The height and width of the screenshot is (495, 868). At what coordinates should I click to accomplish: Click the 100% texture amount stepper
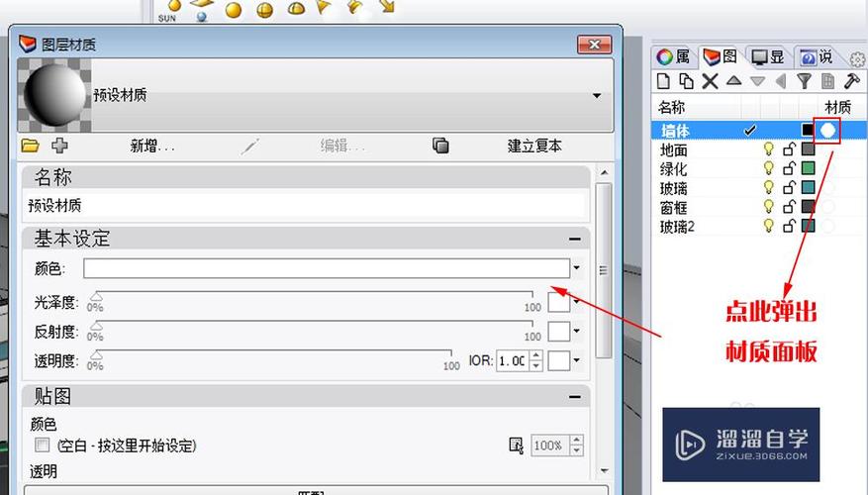577,445
